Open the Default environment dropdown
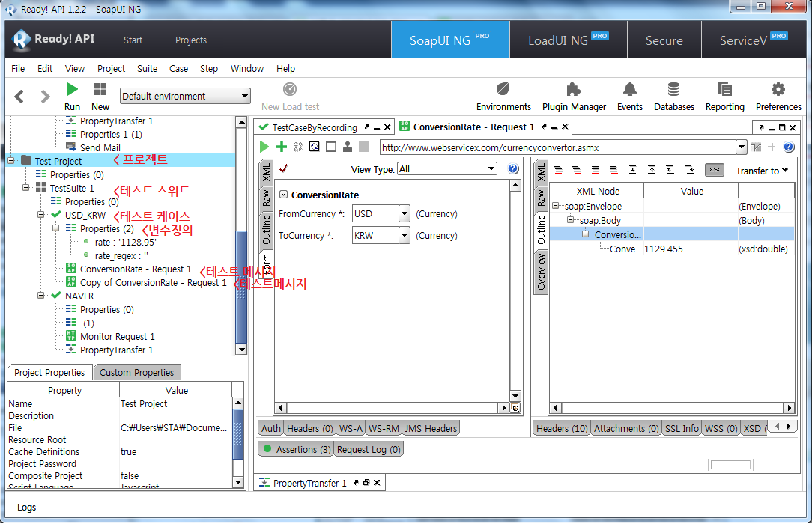This screenshot has height=524, width=812. [x=185, y=96]
